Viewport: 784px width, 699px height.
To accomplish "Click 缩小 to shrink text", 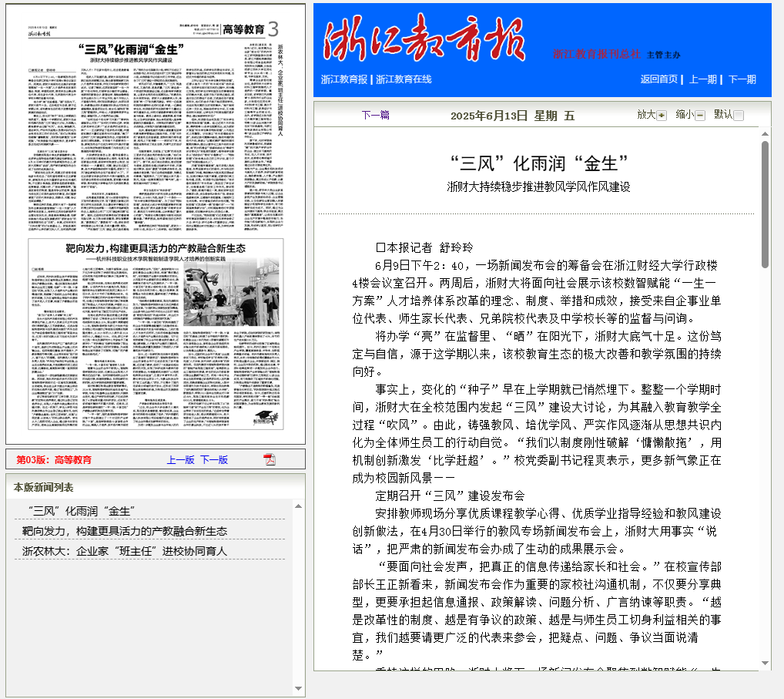I will (685, 115).
